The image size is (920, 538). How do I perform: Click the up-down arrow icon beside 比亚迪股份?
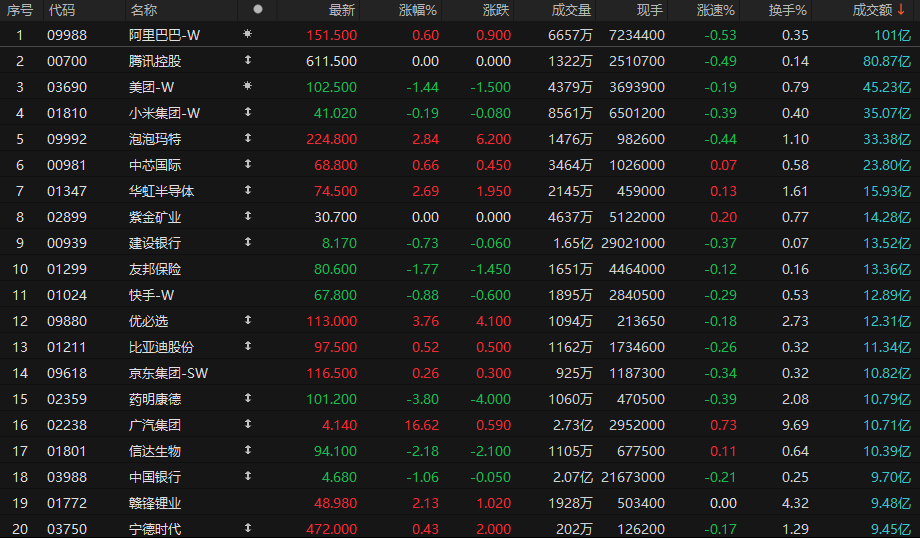pyautogui.click(x=248, y=346)
